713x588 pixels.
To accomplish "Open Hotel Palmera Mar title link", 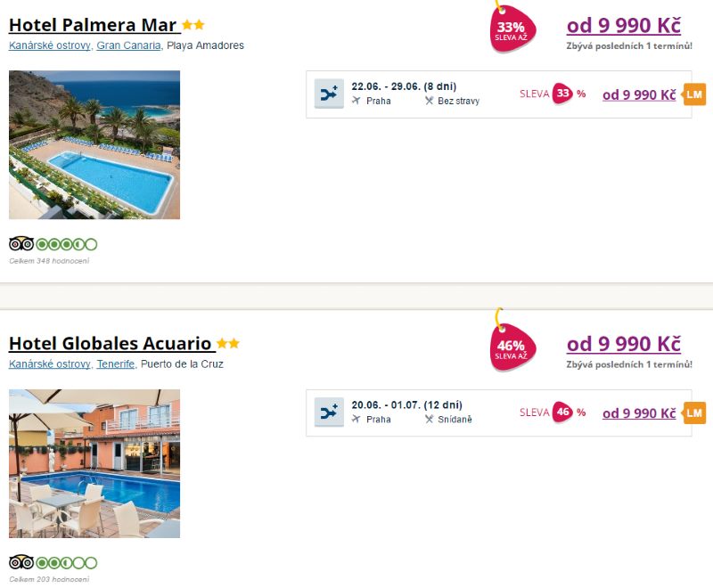I will [93, 25].
